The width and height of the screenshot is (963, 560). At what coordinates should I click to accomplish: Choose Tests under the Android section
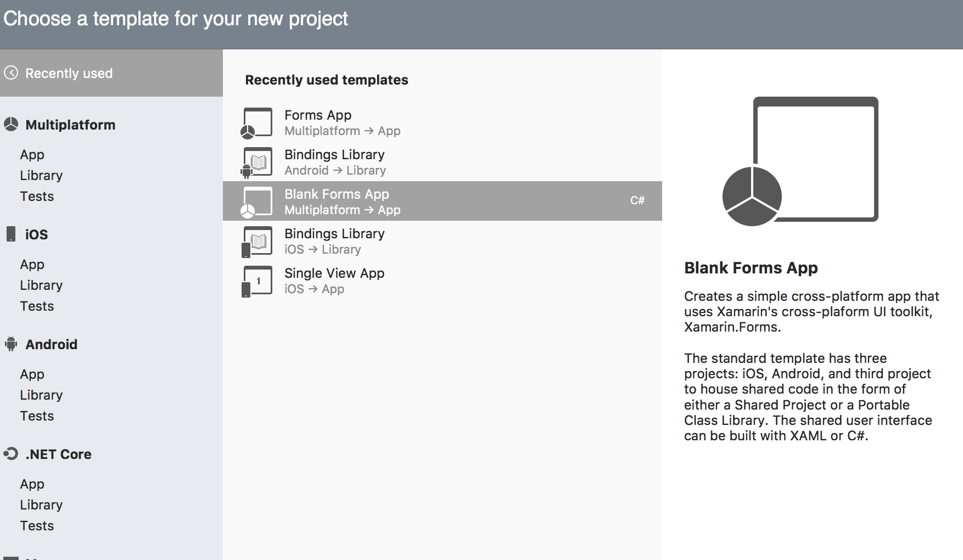[x=37, y=416]
